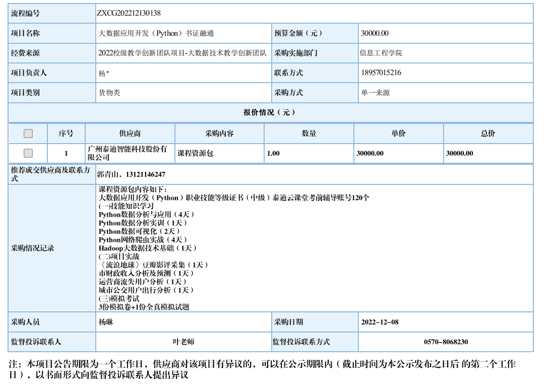Toggle the select-all checkbox in quote table header
The image size is (557, 392).
(x=28, y=134)
